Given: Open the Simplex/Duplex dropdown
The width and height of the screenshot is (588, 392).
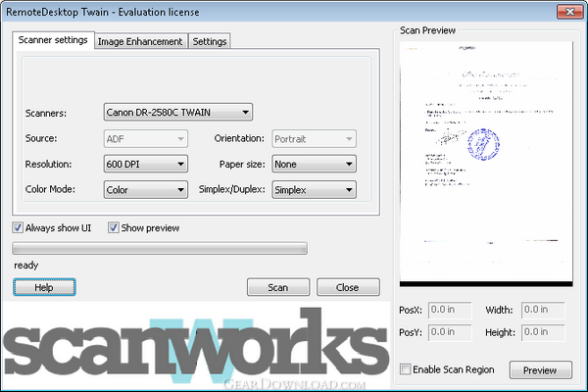Looking at the screenshot, I should point(314,189).
